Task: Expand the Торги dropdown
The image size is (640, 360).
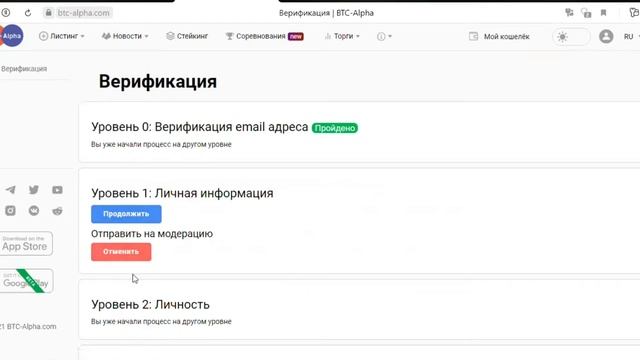Action: point(342,36)
